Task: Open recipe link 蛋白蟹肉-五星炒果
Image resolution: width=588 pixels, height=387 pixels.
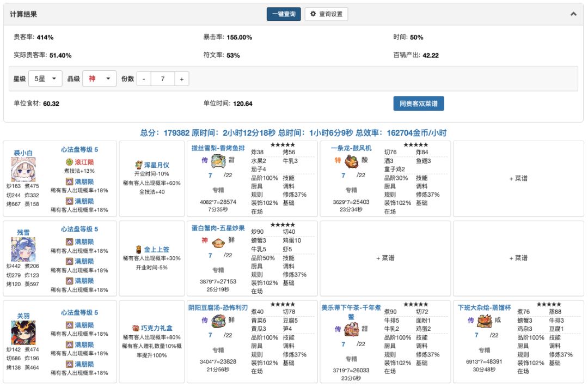Action: pos(218,228)
